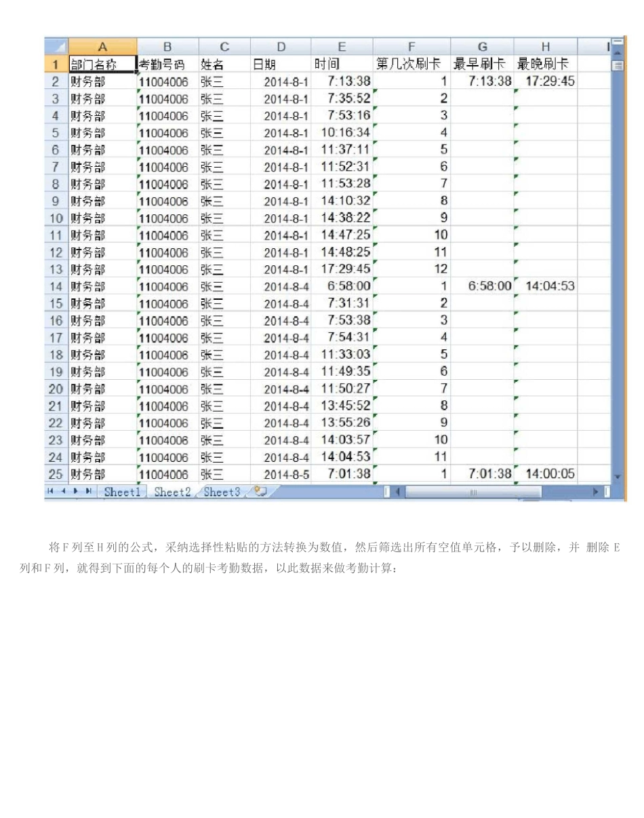The height and width of the screenshot is (818, 644).
Task: Click the cell with time 7:53:16
Action: pos(342,115)
